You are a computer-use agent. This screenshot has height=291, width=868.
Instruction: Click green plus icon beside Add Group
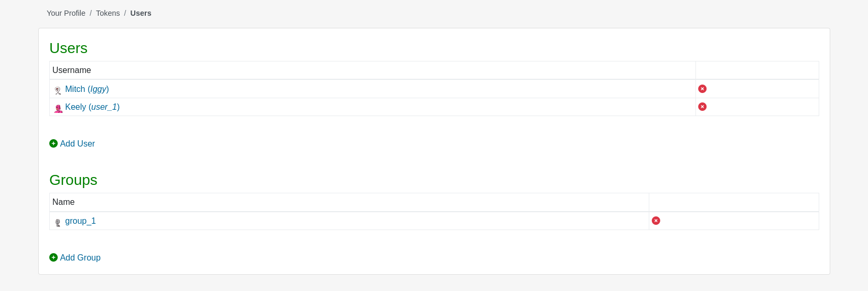tap(53, 257)
